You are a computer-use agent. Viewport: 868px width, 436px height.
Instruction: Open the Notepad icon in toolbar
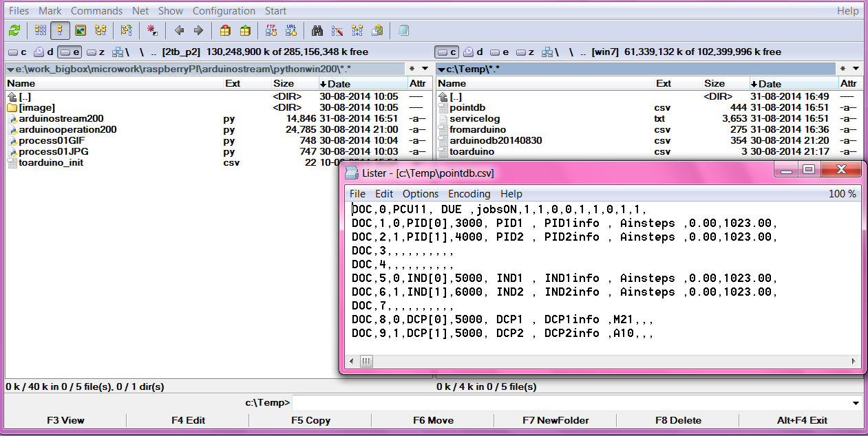[403, 30]
